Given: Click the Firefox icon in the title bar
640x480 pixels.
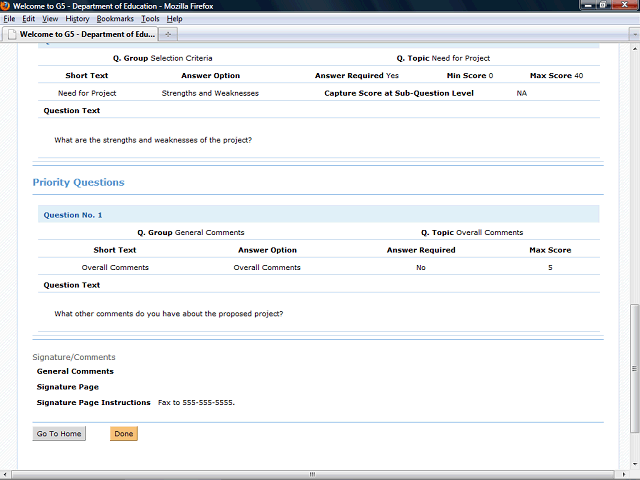Looking at the screenshot, I should pyautogui.click(x=6, y=6).
